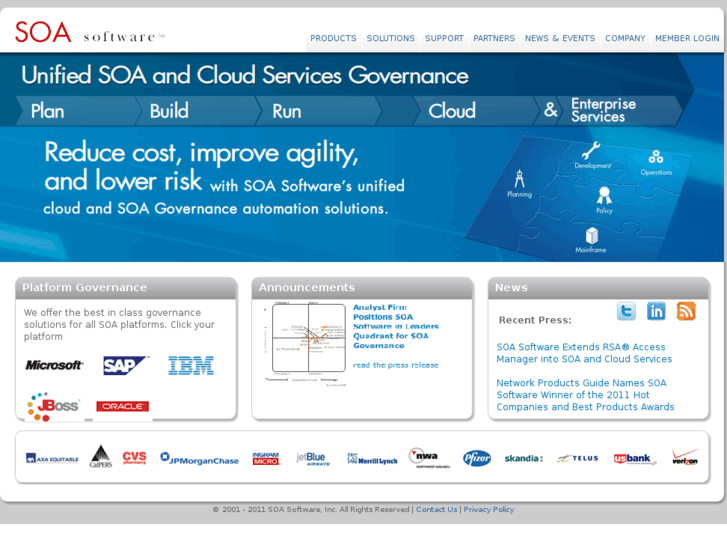Open the Solutions menu
This screenshot has width=727, height=545.
pyautogui.click(x=390, y=38)
